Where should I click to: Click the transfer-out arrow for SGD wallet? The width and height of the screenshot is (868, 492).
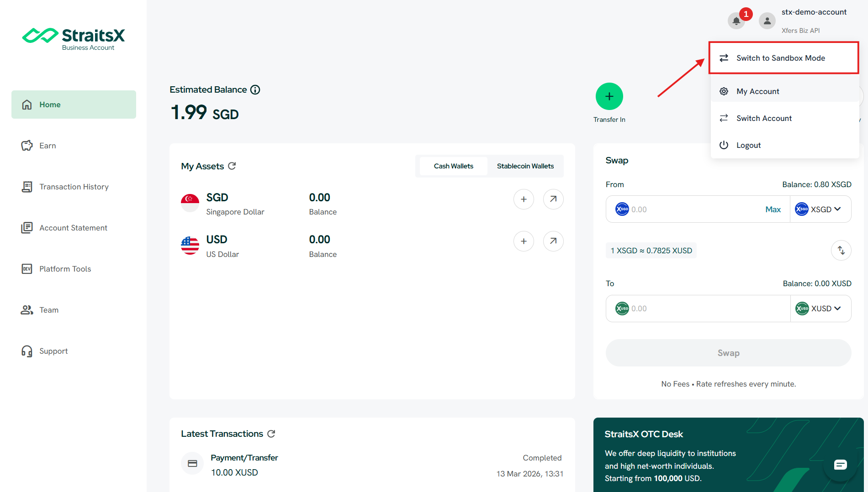[553, 199]
